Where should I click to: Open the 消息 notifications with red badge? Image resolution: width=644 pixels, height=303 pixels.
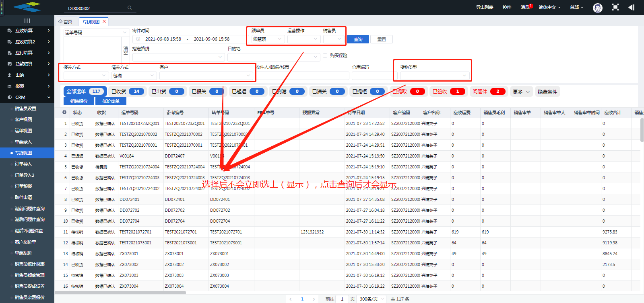pos(526,7)
